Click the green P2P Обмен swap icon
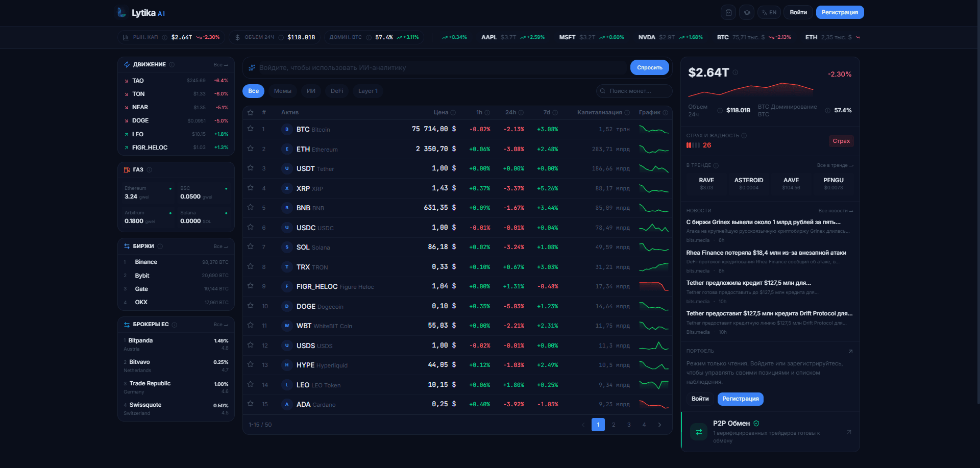The width and height of the screenshot is (980, 468). (698, 432)
